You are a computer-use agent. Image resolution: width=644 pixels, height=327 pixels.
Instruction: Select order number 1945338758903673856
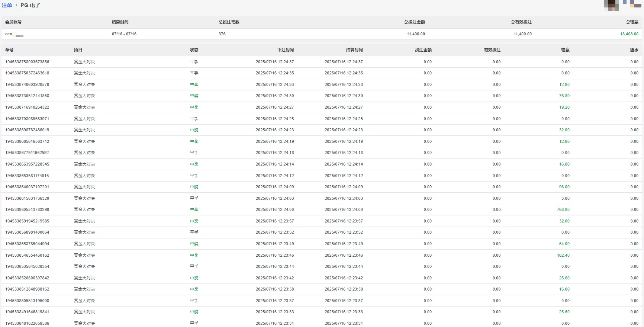(27, 62)
